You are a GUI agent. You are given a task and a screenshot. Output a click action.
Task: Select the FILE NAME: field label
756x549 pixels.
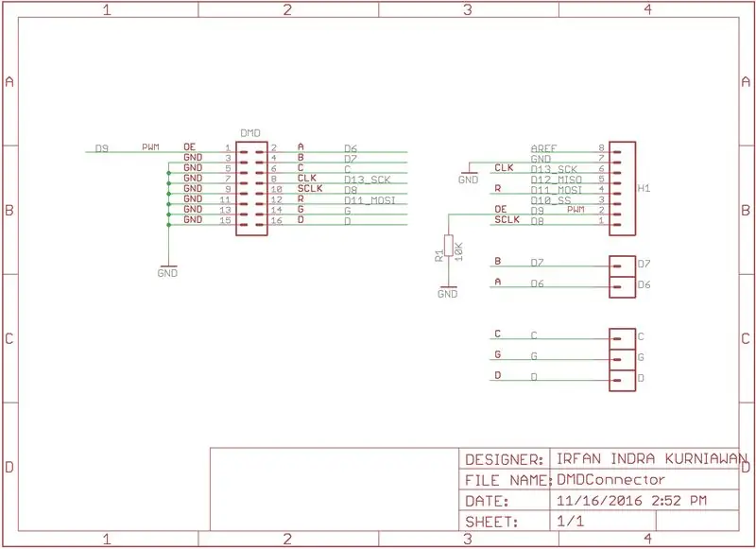click(x=508, y=481)
